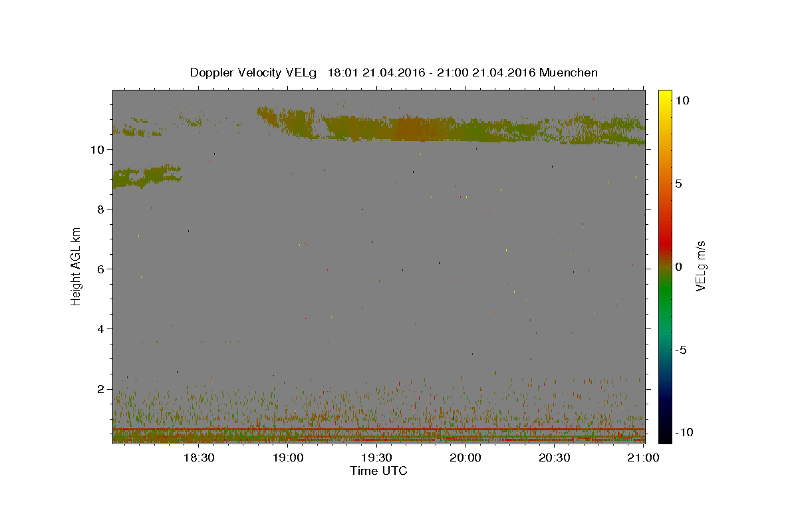The width and height of the screenshot is (798, 532).
Task: Click the 19:00 time tick label
Action: click(287, 458)
